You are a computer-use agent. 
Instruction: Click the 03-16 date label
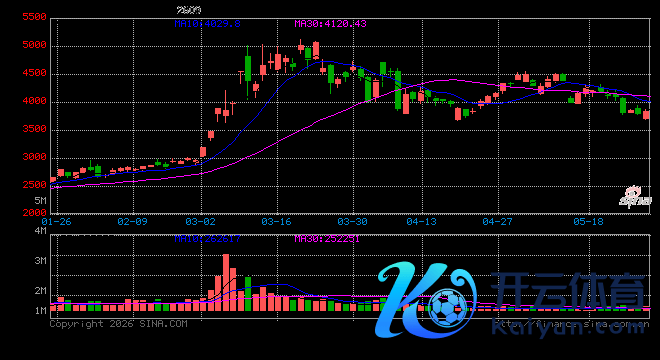pos(276,221)
